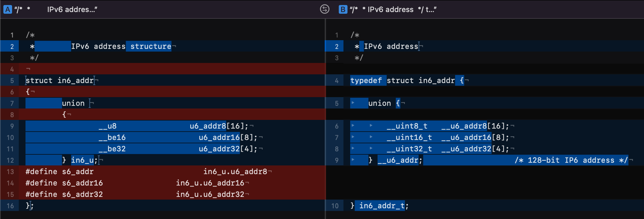Click the "/* 128-bit IP6 address */" comment
The height and width of the screenshot is (219, 644).
click(x=571, y=160)
